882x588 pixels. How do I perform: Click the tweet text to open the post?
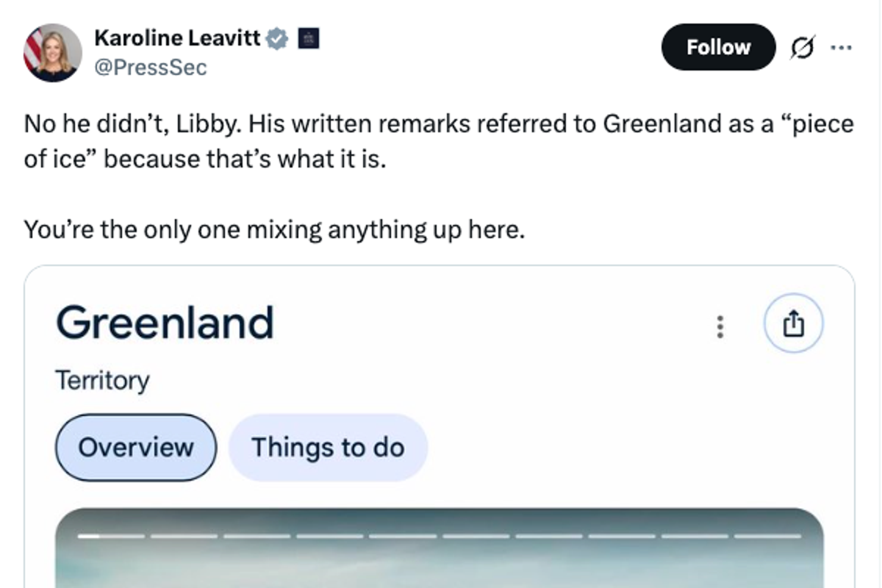(294, 140)
